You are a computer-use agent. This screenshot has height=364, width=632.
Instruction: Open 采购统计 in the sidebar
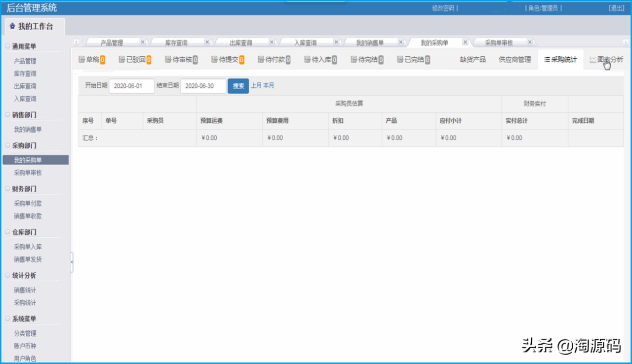click(x=25, y=303)
